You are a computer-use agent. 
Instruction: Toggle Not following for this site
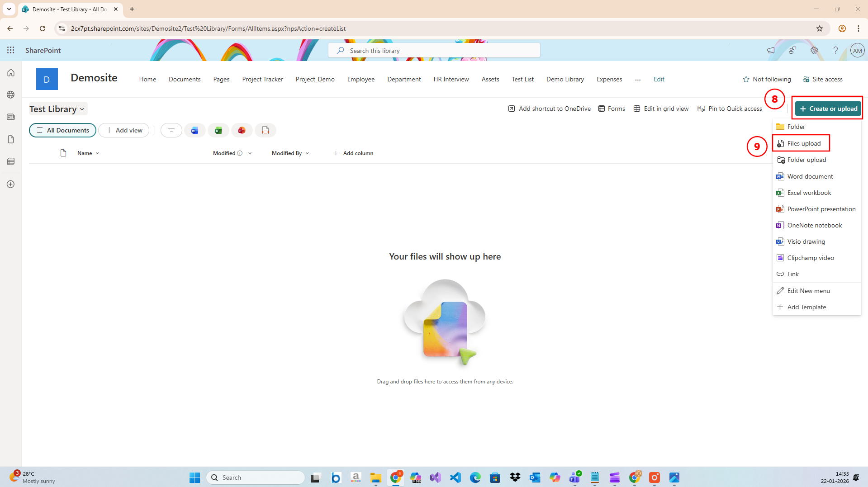coord(767,79)
